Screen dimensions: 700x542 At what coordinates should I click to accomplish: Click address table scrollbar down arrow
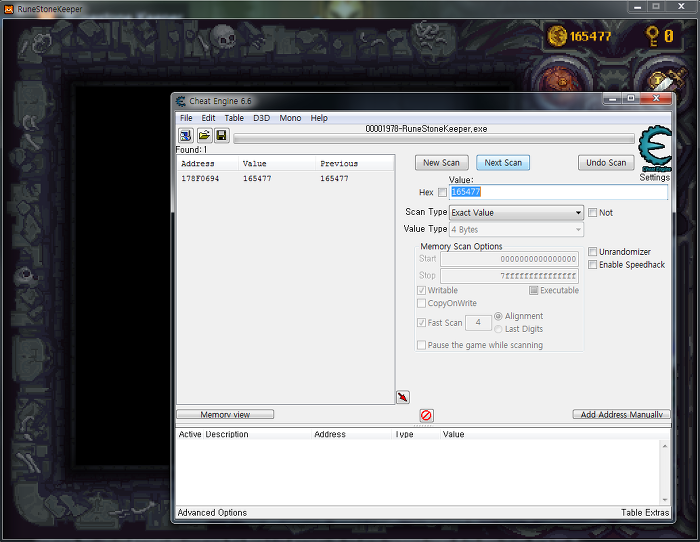[665, 500]
